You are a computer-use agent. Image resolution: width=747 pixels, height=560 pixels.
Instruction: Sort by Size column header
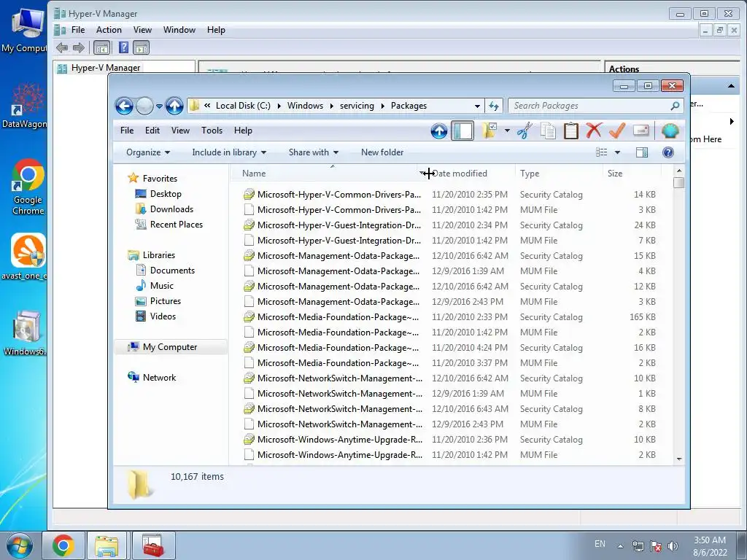(x=631, y=174)
